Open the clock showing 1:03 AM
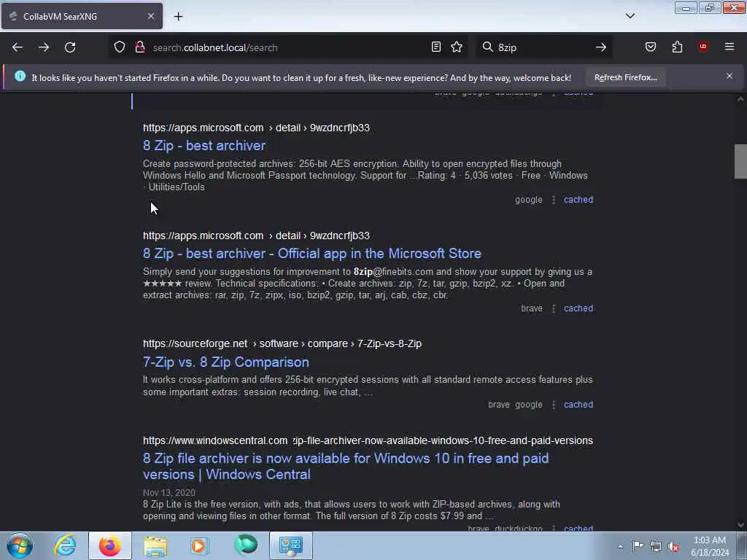 pyautogui.click(x=710, y=546)
